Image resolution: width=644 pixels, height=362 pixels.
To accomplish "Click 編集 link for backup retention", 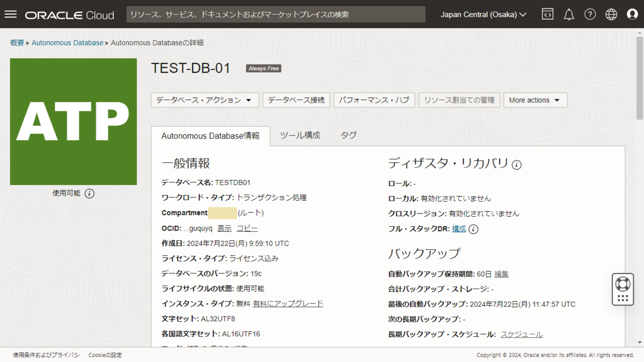I will click(501, 274).
